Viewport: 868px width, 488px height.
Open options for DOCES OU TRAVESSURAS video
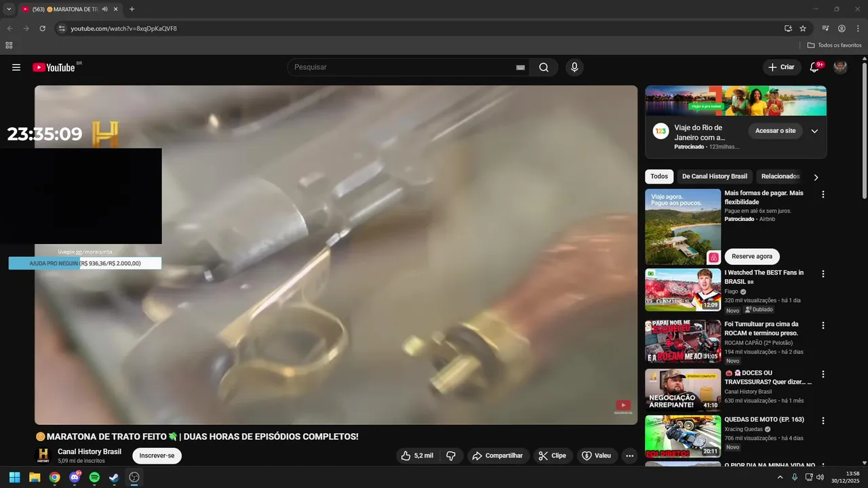tap(823, 374)
